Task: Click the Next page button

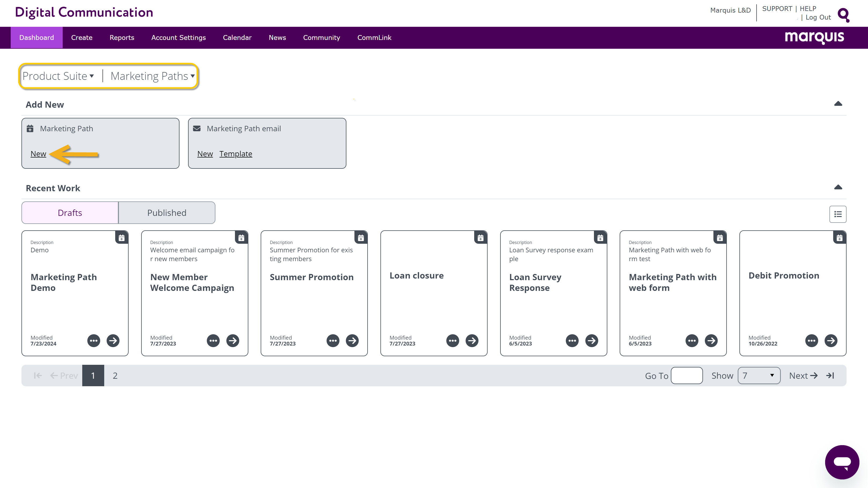Action: tap(803, 376)
